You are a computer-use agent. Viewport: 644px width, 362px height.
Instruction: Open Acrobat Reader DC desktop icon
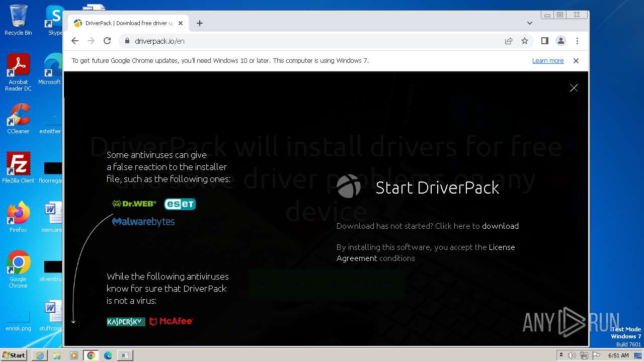tap(18, 72)
